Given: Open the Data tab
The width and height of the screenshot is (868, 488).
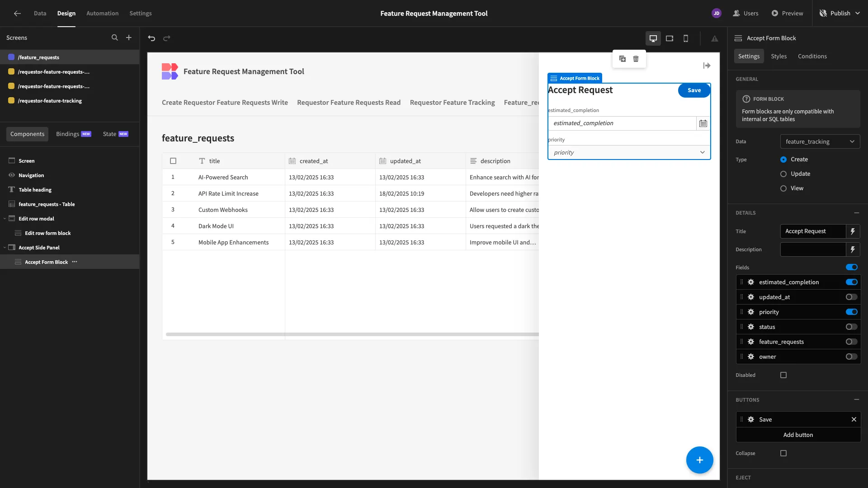Looking at the screenshot, I should point(40,14).
